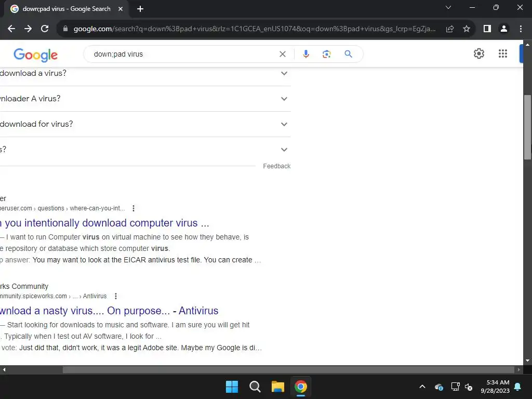
Task: Open Chrome side panel
Action: click(487, 29)
